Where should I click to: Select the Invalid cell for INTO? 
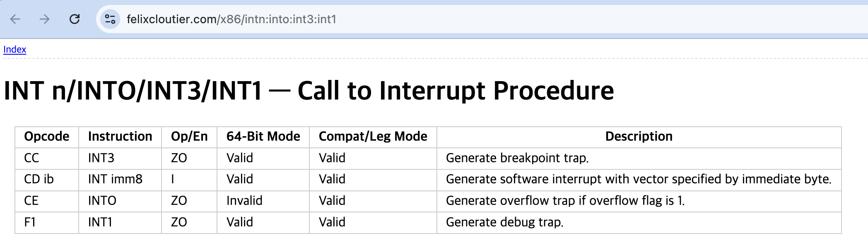coord(244,200)
